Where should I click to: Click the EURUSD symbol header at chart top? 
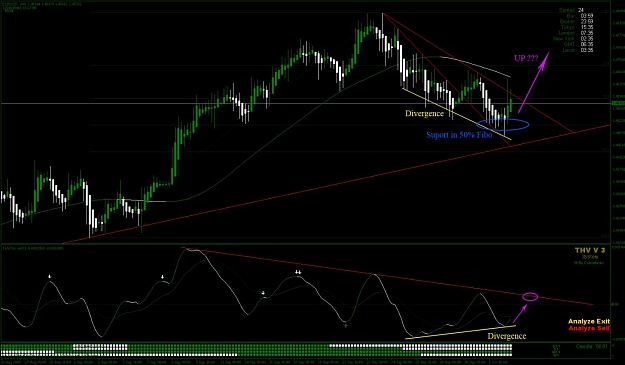point(42,4)
